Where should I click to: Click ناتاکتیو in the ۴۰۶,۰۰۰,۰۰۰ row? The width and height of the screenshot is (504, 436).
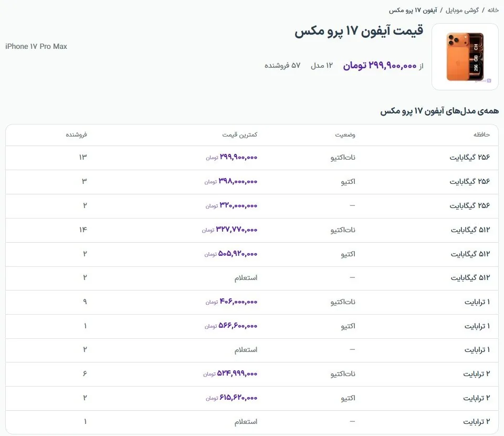click(343, 302)
